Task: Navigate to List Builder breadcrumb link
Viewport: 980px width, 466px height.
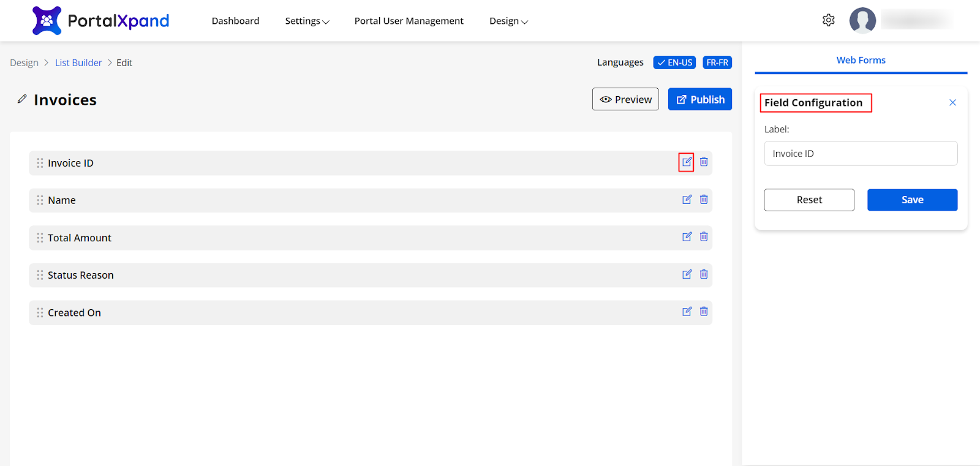Action: coord(78,62)
